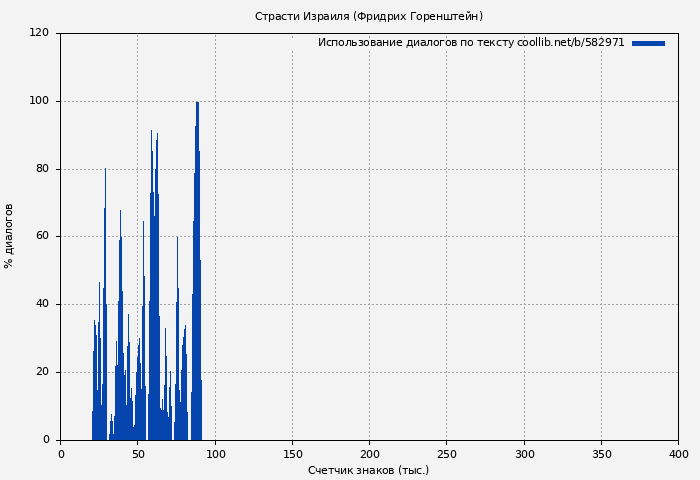Click the 400 tick label on x-axis
The height and width of the screenshot is (480, 700).
678,454
